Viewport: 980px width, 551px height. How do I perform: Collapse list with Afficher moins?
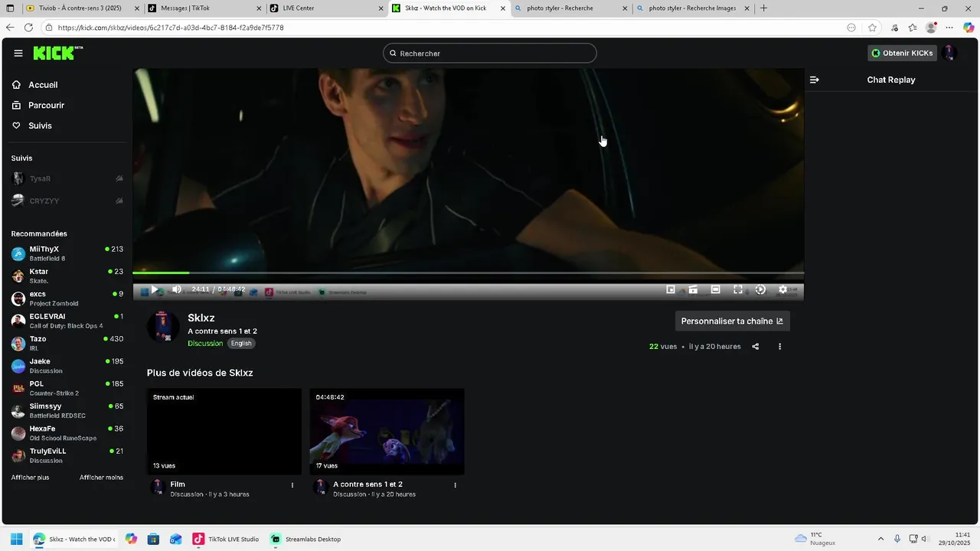101,478
